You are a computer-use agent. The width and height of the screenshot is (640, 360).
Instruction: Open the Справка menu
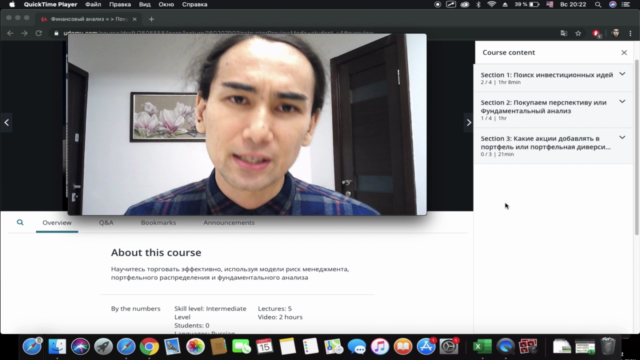(x=194, y=4)
